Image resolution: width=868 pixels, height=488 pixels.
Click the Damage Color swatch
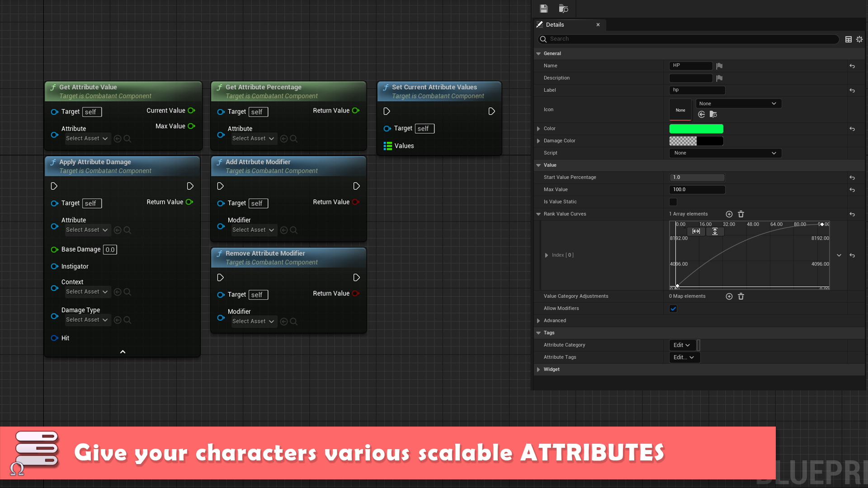point(696,141)
